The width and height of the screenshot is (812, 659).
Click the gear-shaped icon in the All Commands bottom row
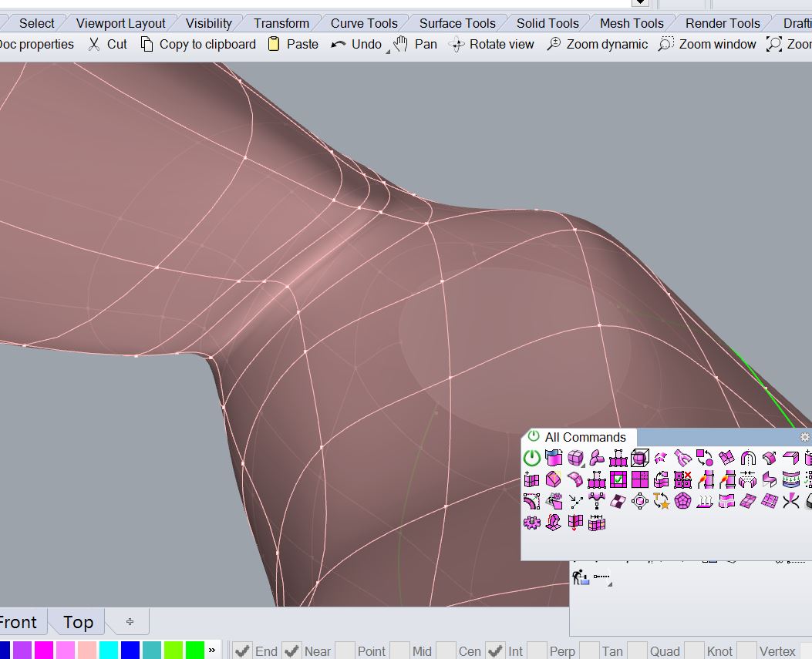(532, 523)
